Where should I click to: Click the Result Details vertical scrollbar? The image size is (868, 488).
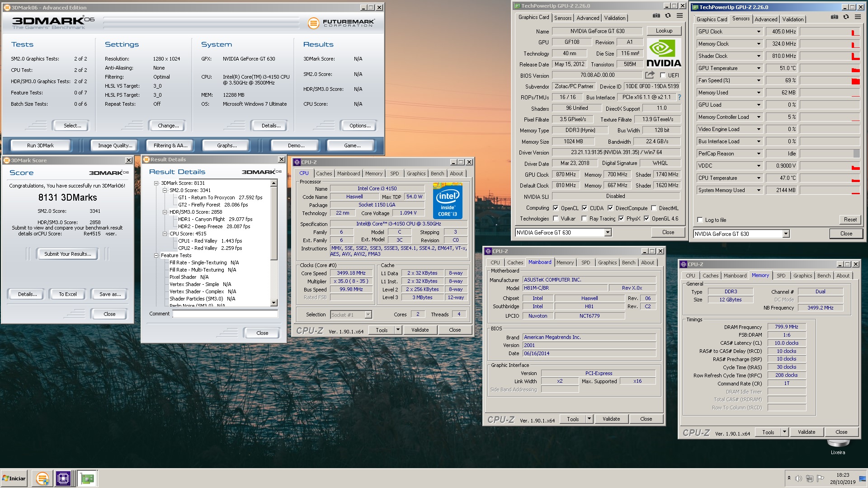(x=274, y=243)
